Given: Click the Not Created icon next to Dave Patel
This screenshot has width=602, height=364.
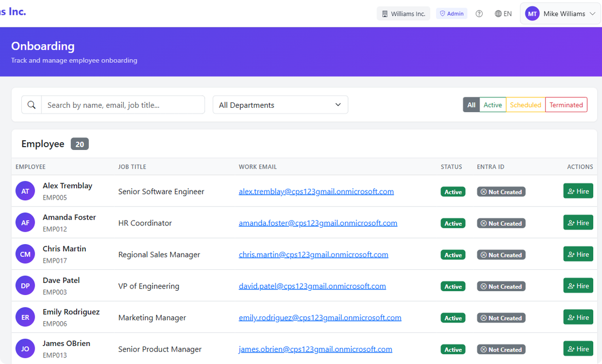Looking at the screenshot, I should (485, 286).
